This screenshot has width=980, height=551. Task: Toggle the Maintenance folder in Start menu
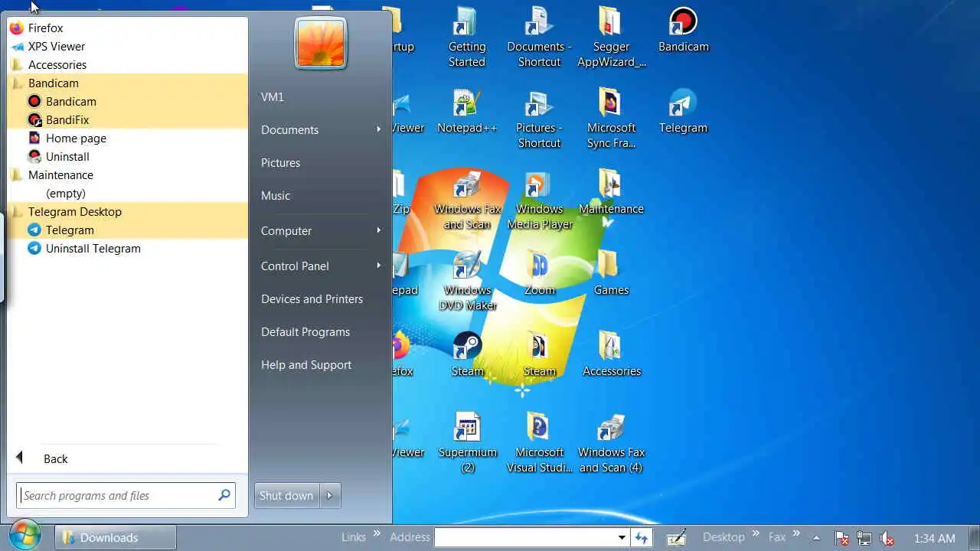point(127,175)
